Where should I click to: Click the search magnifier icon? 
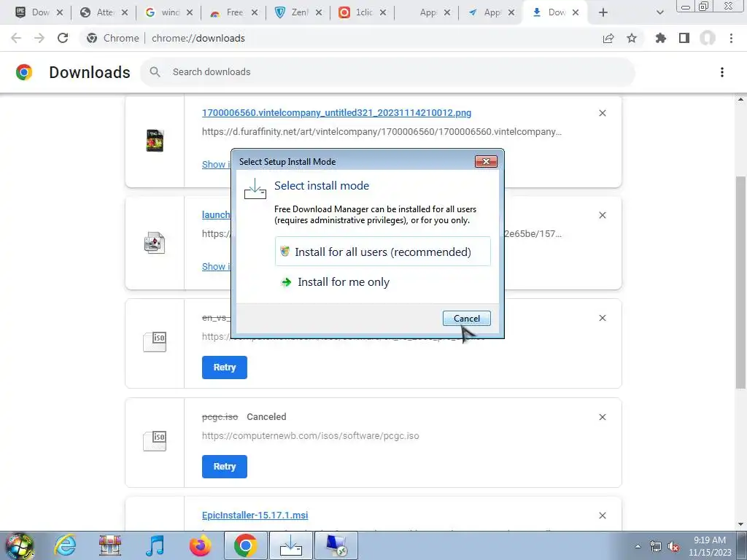pyautogui.click(x=155, y=72)
